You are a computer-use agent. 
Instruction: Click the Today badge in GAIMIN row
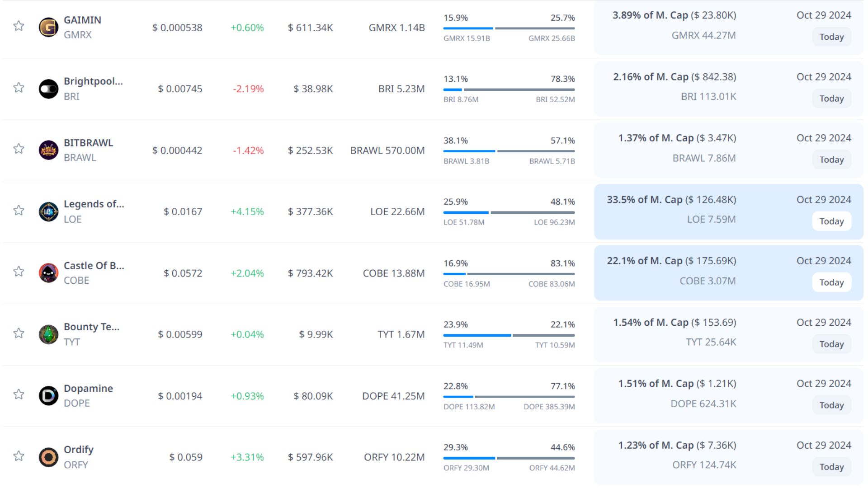[831, 37]
